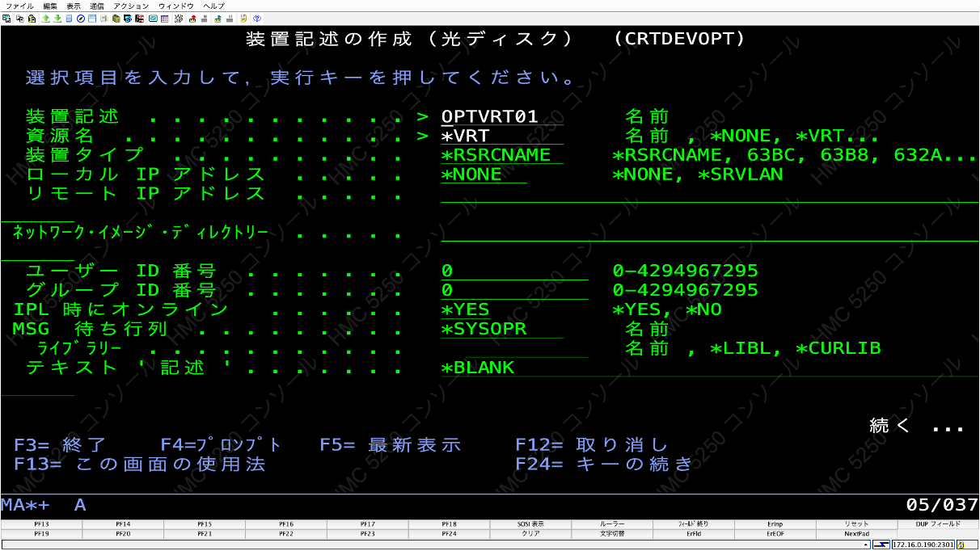The height and width of the screenshot is (551, 980).
Task: Click the print screen toolbar icon
Action: 6,18
